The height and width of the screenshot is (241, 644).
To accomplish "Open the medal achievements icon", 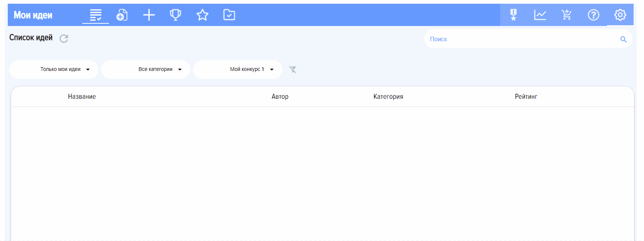I will point(513,15).
